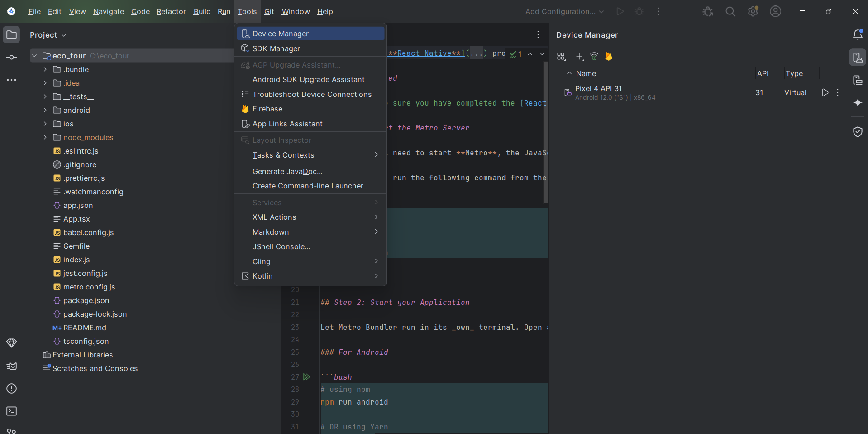Viewport: 868px width, 434px height.
Task: Open the Problems tool window icon
Action: pyautogui.click(x=12, y=389)
